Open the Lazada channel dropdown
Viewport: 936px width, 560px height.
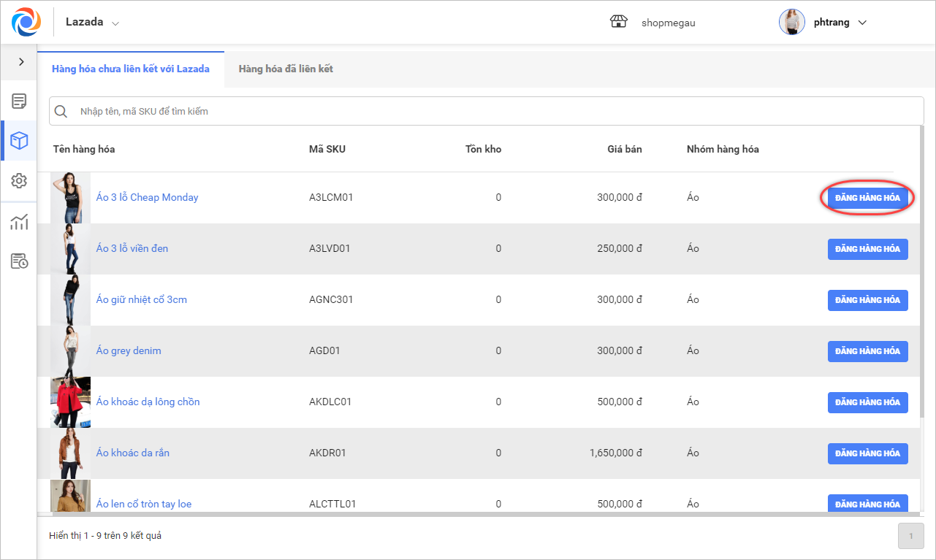point(92,23)
